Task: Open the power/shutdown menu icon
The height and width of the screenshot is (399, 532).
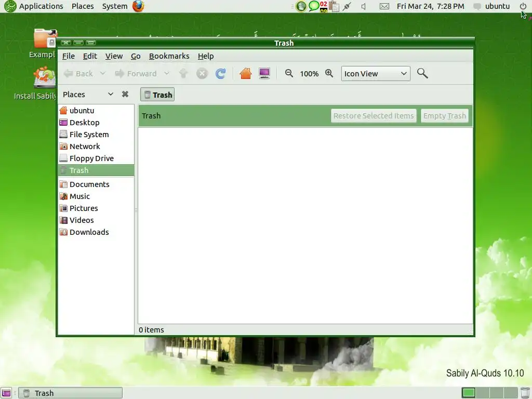Action: [x=523, y=6]
